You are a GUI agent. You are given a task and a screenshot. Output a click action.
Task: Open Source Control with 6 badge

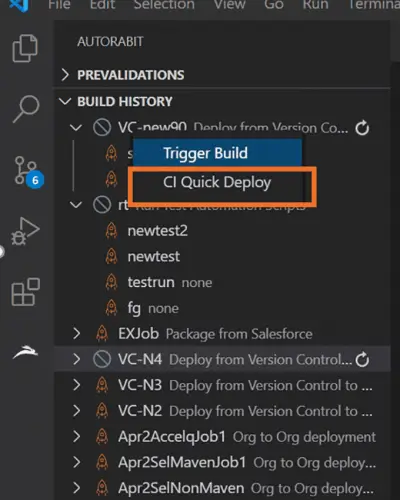[29, 172]
